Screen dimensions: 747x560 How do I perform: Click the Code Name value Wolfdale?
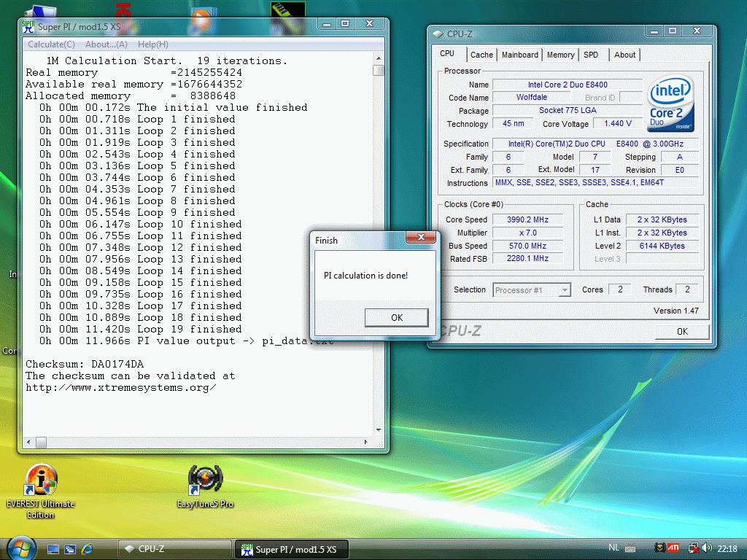pos(531,97)
